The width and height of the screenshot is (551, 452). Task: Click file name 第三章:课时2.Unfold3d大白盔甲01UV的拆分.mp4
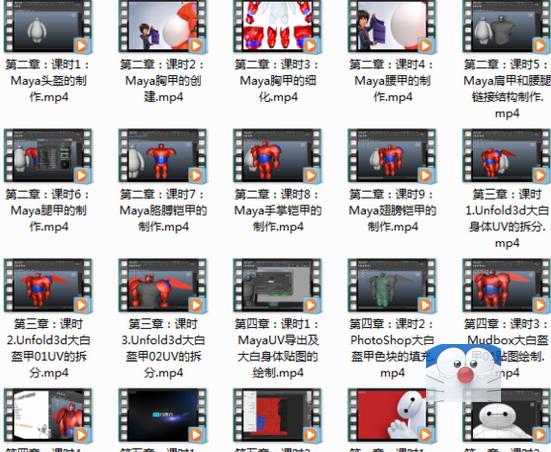click(x=48, y=348)
